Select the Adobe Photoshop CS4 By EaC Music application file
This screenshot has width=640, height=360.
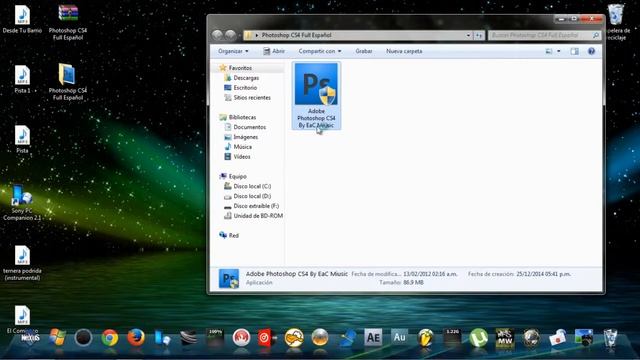316,96
